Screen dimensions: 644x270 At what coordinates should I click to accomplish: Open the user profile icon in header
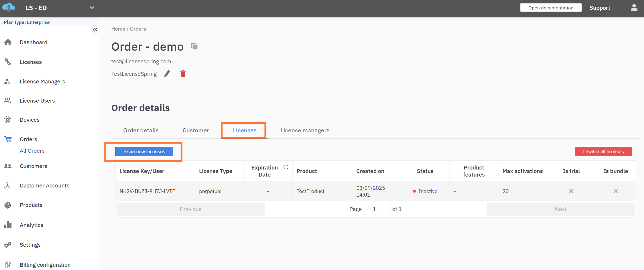click(x=634, y=8)
